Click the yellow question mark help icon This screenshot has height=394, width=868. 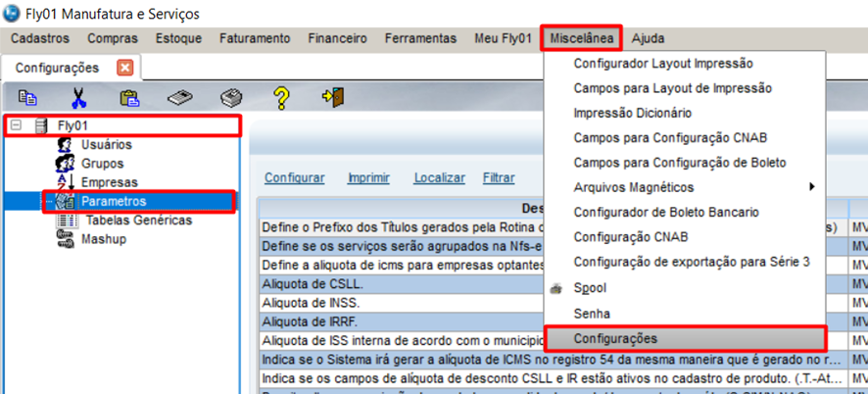(x=282, y=98)
